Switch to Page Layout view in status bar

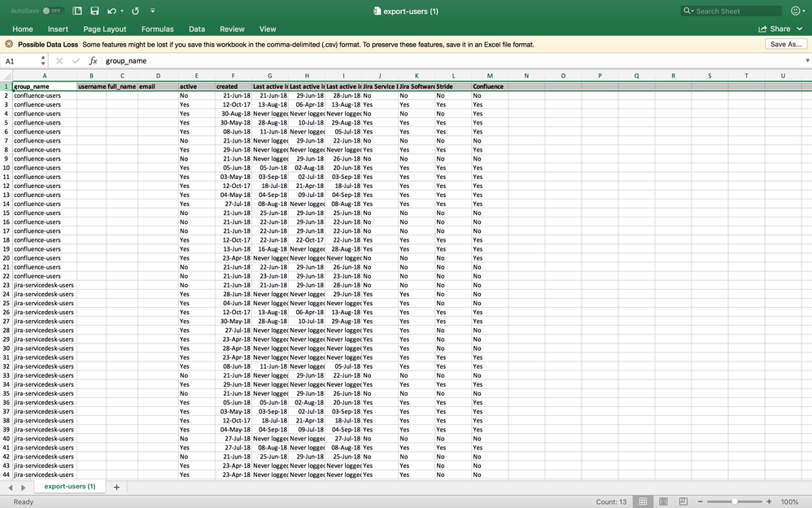pos(664,501)
